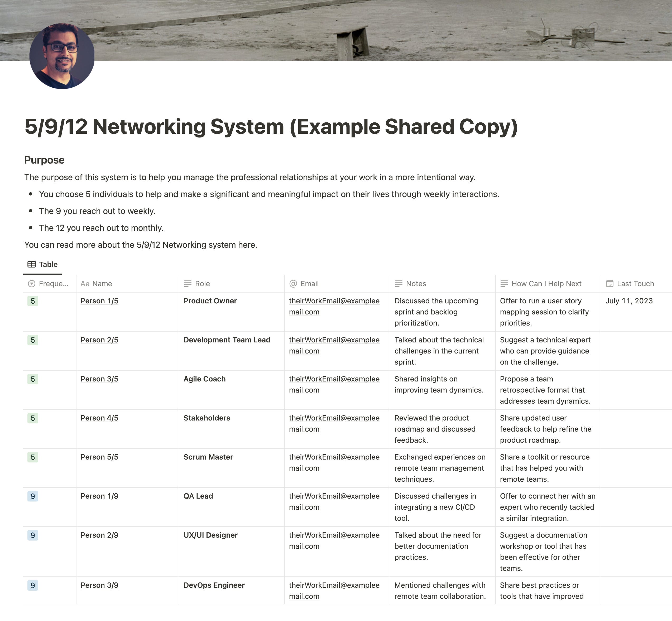
Task: Click the July 11, 2023 date cell
Action: (x=629, y=301)
